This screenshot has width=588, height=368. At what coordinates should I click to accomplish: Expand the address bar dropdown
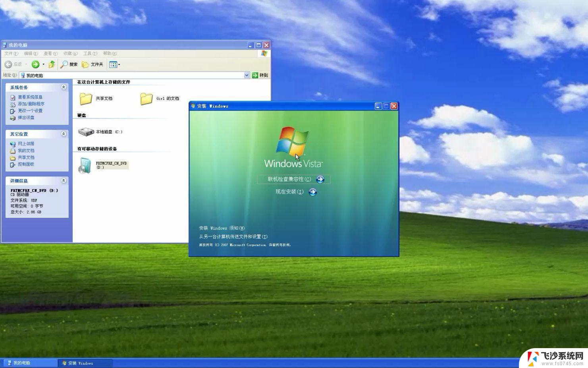[x=247, y=75]
